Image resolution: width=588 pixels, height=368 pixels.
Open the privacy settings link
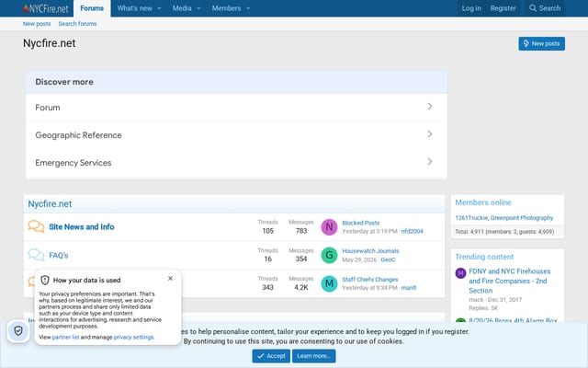pyautogui.click(x=133, y=338)
